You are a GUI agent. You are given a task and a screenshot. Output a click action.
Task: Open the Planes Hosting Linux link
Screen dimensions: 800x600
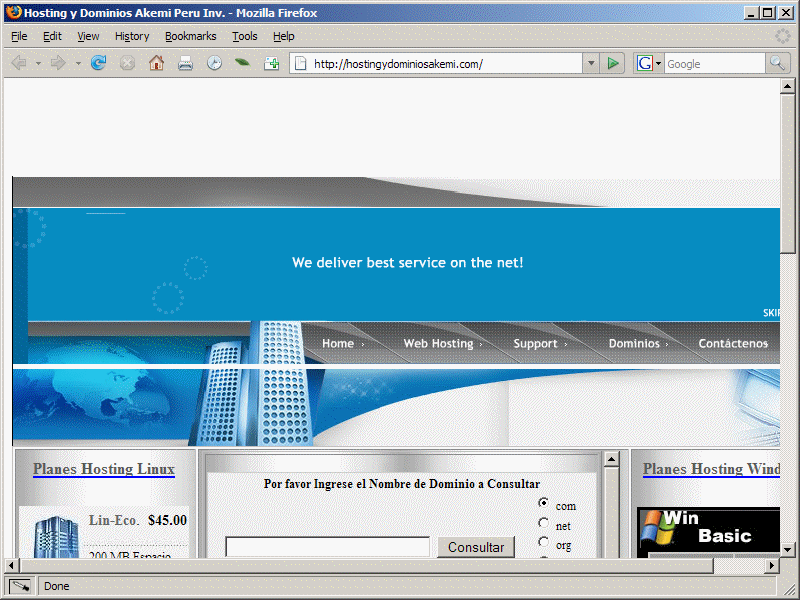tap(103, 469)
